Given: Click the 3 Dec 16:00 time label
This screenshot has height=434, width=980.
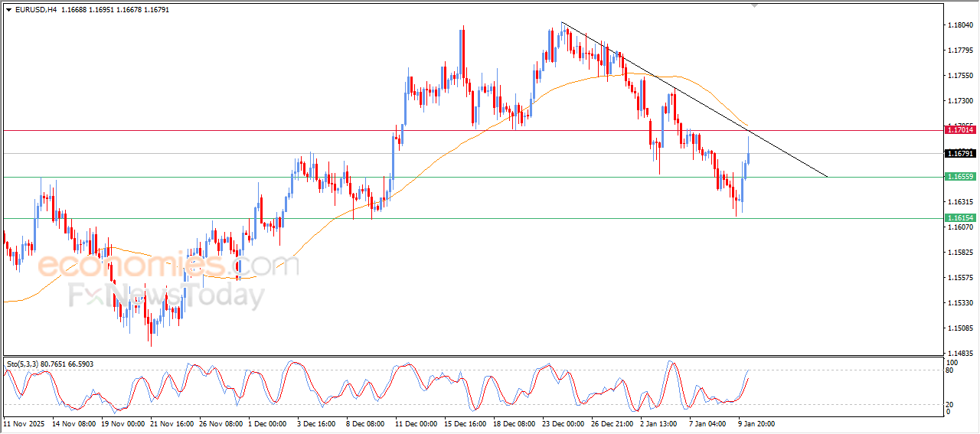Looking at the screenshot, I should click(x=315, y=423).
